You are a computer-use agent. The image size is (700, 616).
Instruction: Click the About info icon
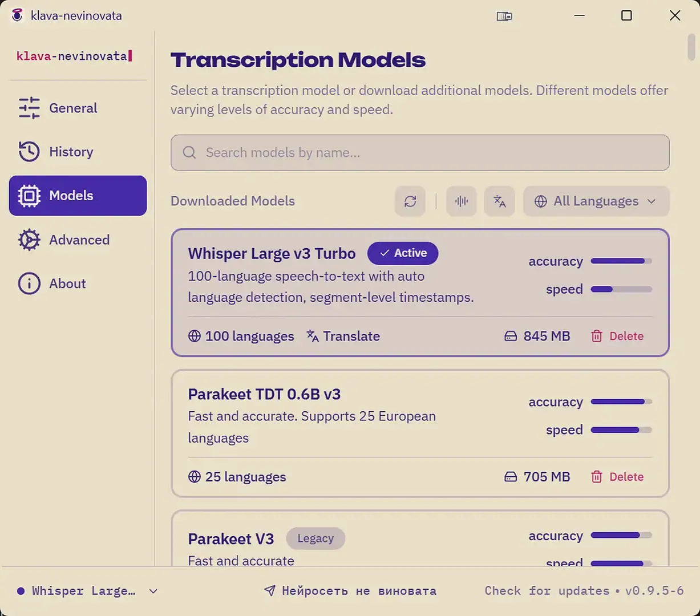[29, 283]
